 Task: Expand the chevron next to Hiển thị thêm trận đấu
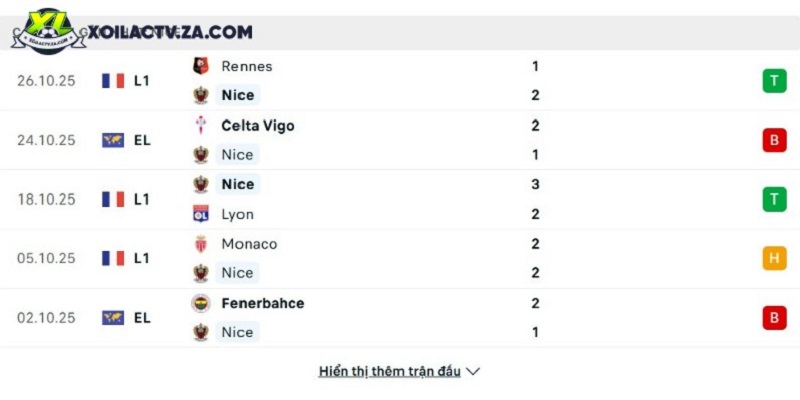pyautogui.click(x=473, y=371)
